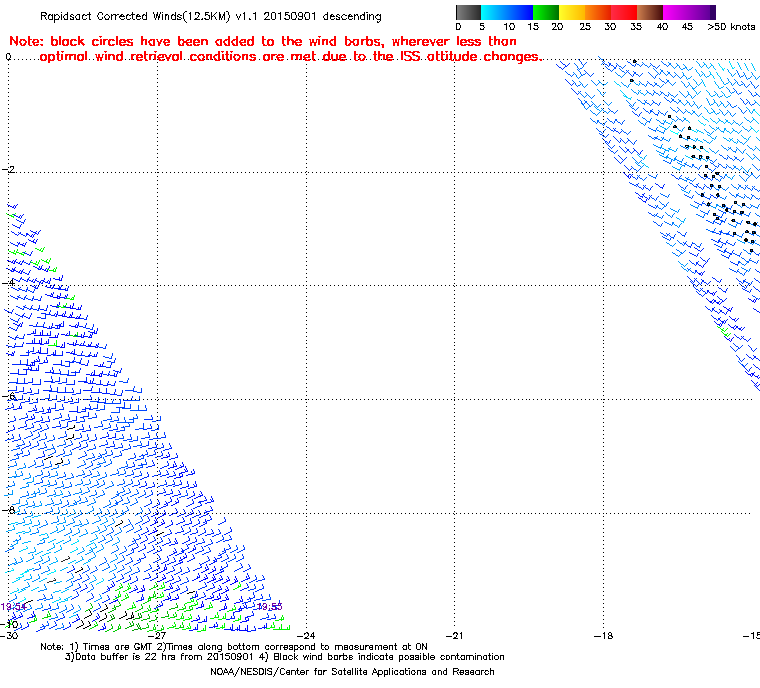Click the NOAA/NESDIS credit line
The height and width of the screenshot is (688, 760).
coord(352,672)
